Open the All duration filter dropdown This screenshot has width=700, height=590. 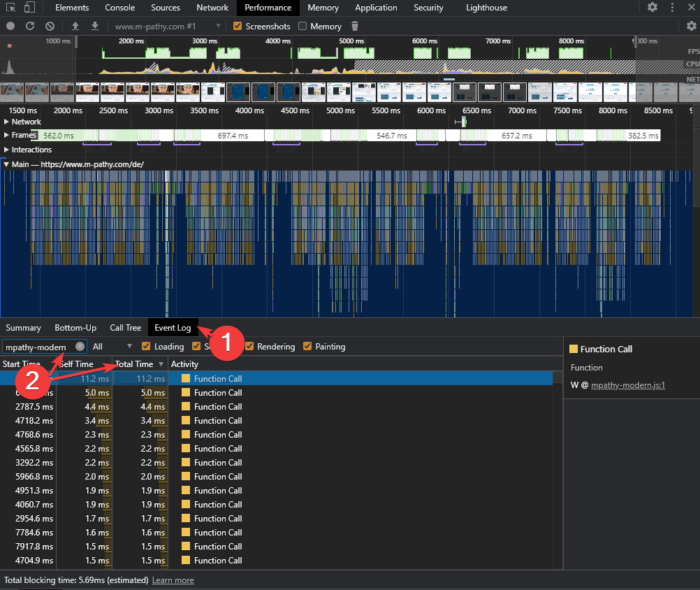pyautogui.click(x=112, y=347)
